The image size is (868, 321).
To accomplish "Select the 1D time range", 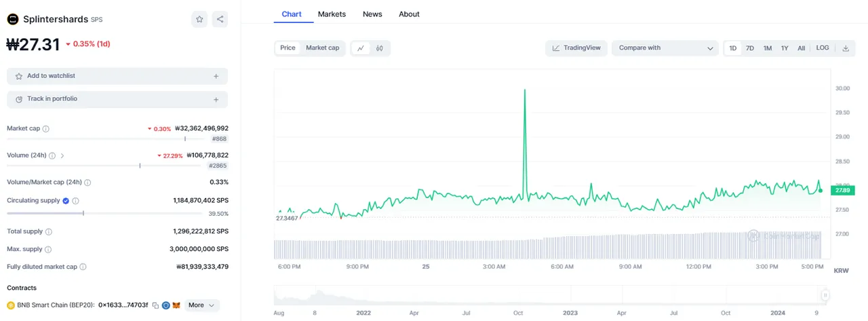I will tap(733, 48).
